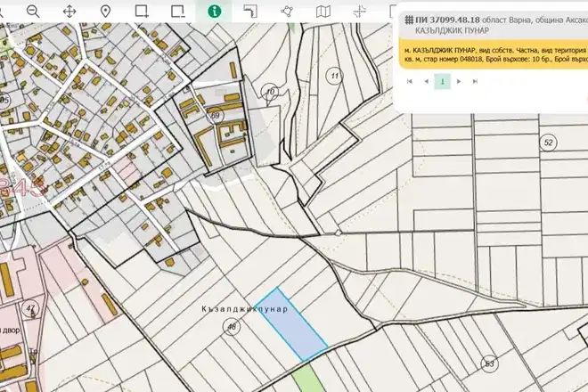The width and height of the screenshot is (588, 392).
Task: Select the polygon draw tool
Action: pos(287,12)
